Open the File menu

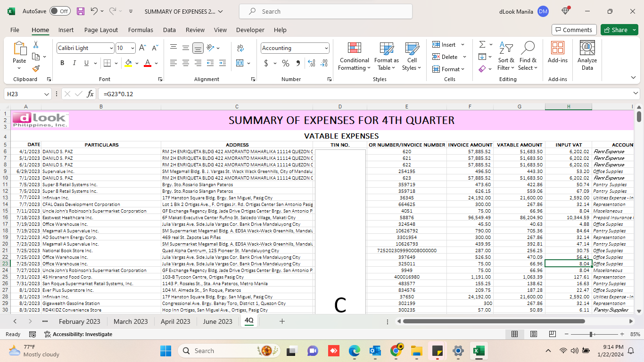point(15,30)
